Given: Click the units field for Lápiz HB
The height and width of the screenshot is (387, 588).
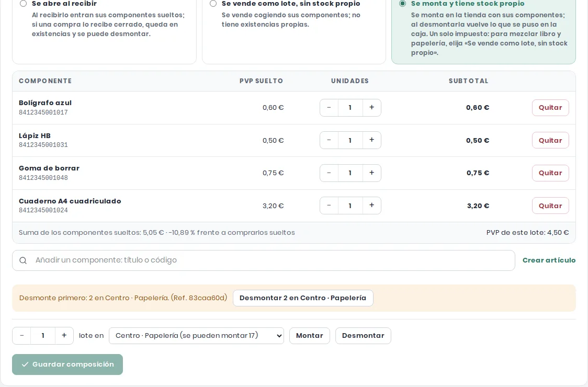Looking at the screenshot, I should click(350, 140).
